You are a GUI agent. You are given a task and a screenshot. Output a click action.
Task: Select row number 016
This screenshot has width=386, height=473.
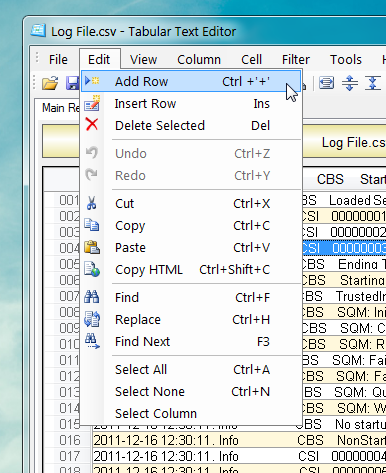click(x=69, y=440)
